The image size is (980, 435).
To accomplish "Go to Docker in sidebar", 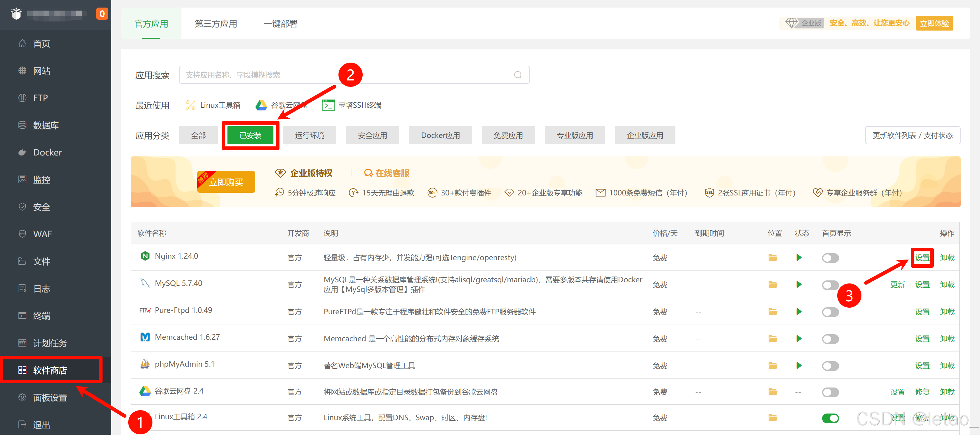I will (47, 152).
